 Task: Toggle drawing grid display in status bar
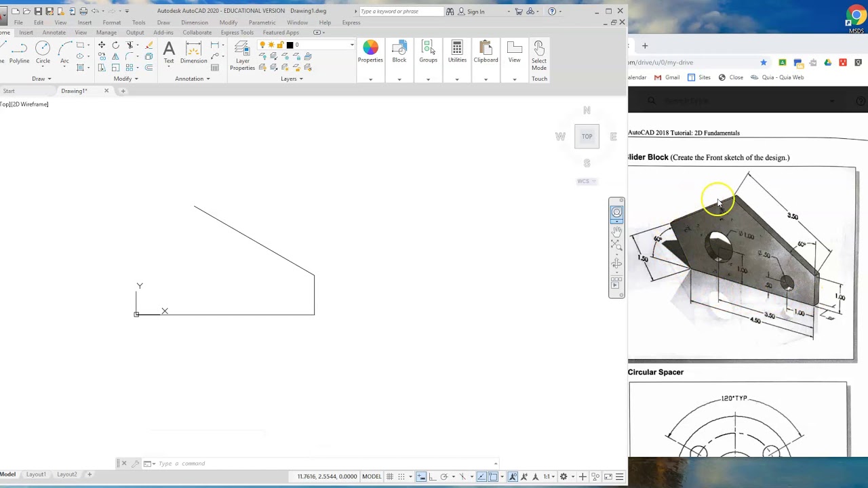point(389,476)
